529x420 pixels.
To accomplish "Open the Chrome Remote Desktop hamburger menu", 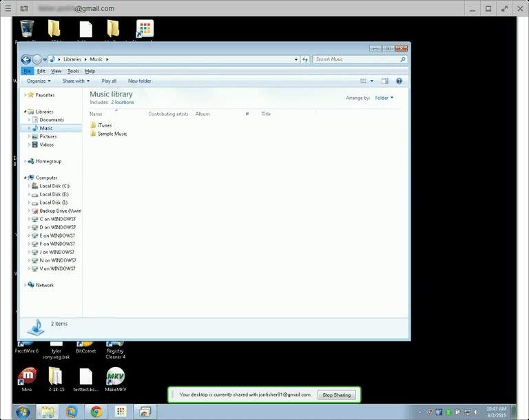I will (8, 8).
